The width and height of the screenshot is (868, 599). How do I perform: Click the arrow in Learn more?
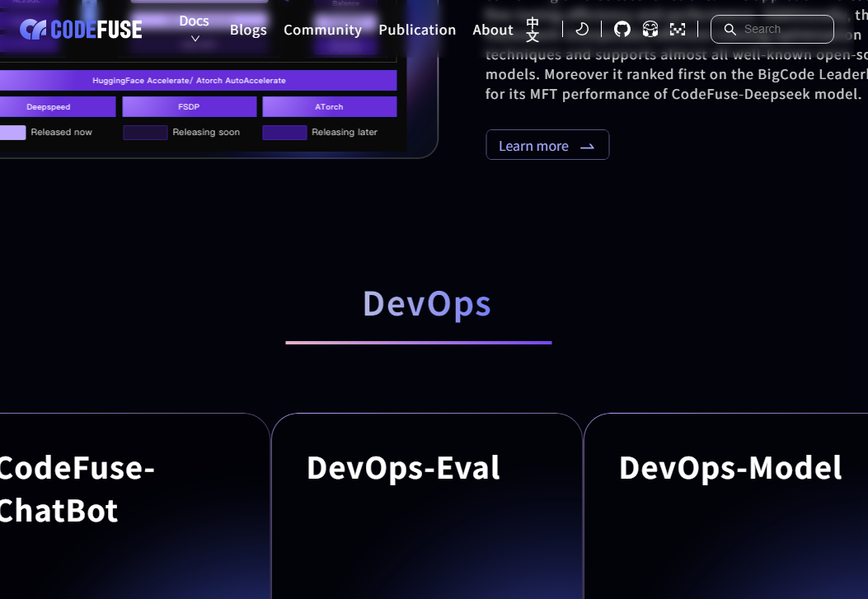[x=588, y=146]
